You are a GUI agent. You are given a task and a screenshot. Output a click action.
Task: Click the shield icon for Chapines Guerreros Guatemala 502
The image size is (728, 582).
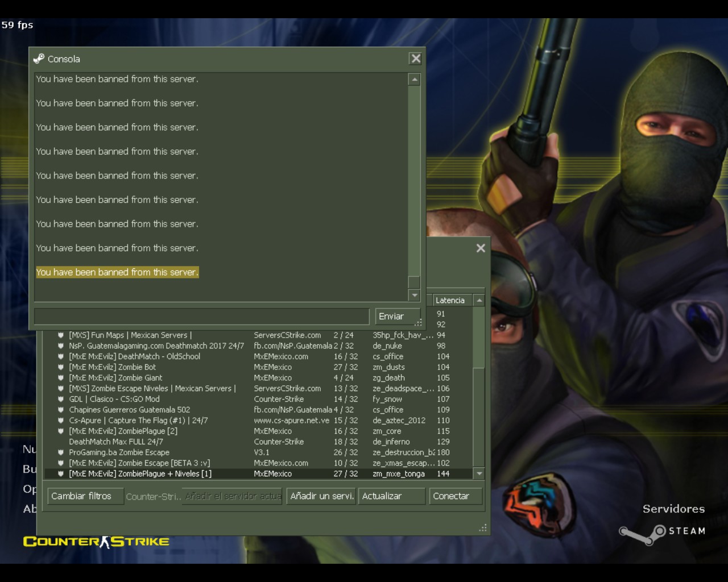pyautogui.click(x=60, y=410)
